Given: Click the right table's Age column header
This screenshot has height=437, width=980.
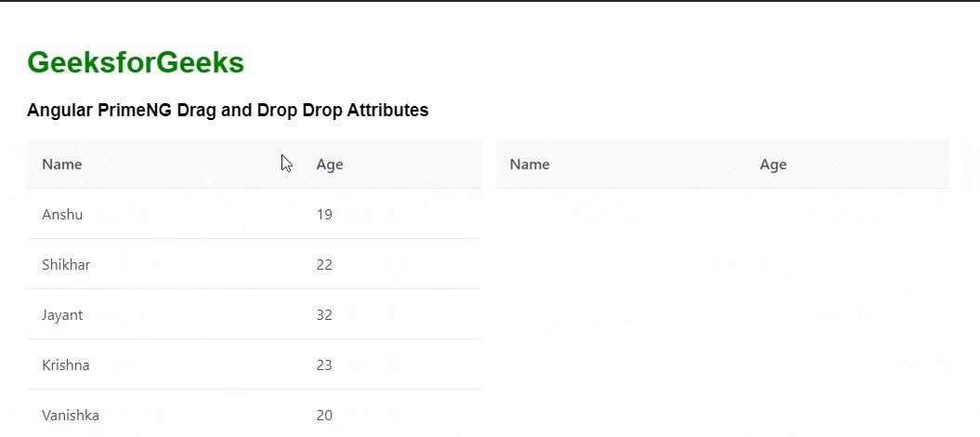Looking at the screenshot, I should (773, 165).
